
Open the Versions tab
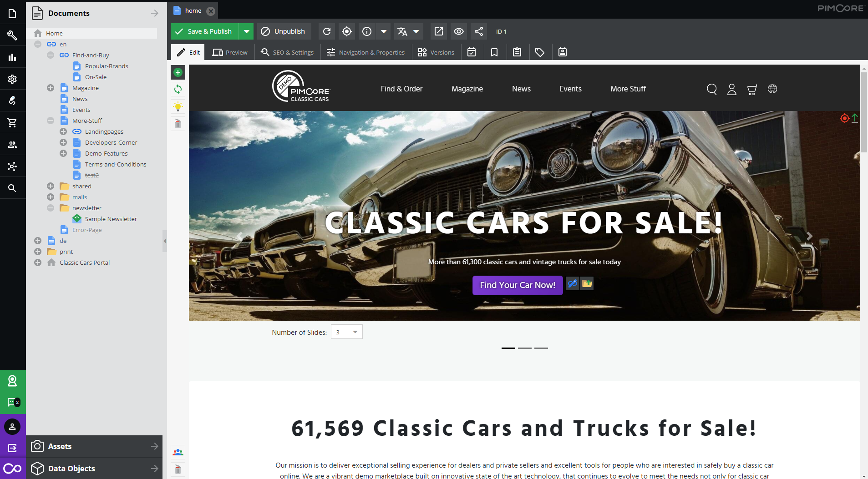click(436, 52)
